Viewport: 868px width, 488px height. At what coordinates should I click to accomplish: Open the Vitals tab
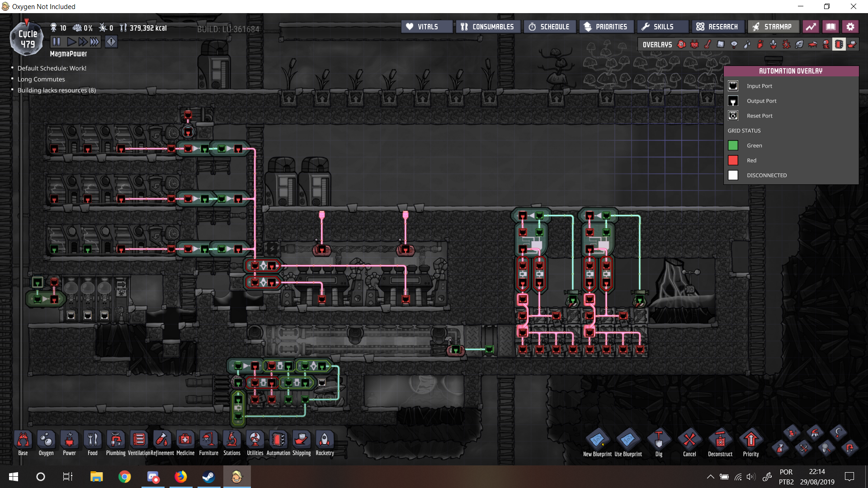coord(426,27)
